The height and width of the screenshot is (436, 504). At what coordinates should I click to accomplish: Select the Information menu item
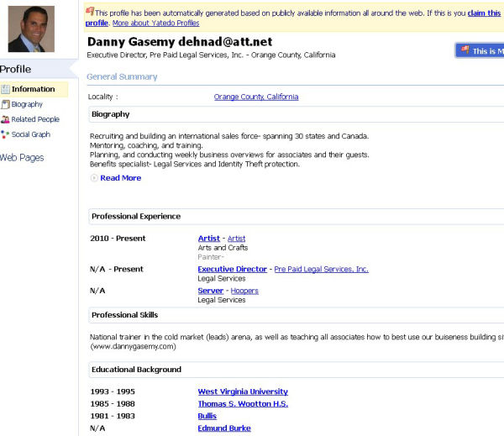(34, 89)
